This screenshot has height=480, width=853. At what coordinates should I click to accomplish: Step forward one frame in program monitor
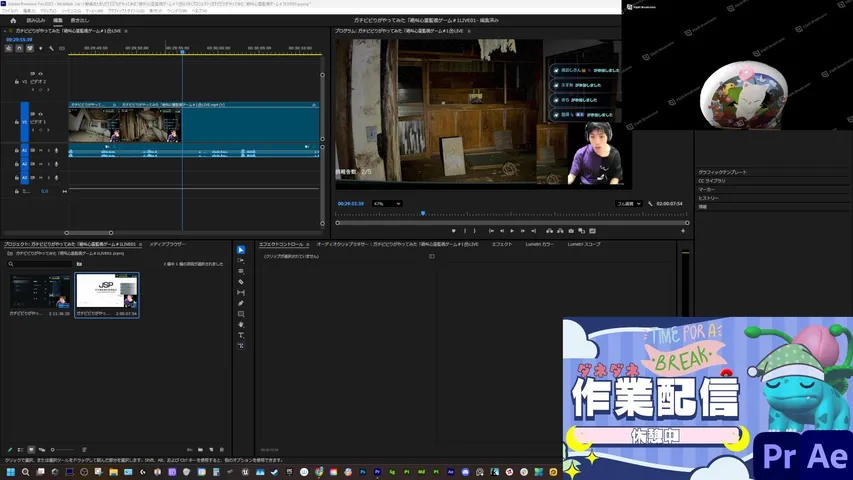point(523,231)
